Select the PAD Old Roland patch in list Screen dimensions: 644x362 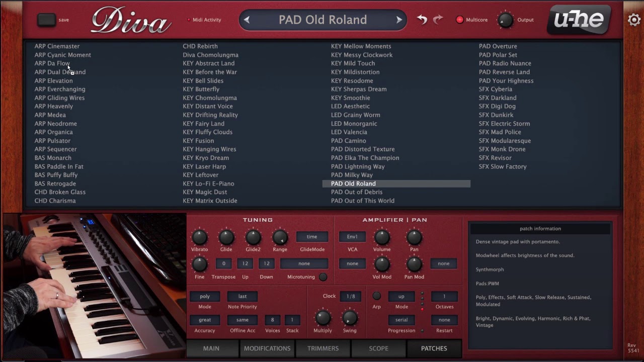pyautogui.click(x=396, y=184)
